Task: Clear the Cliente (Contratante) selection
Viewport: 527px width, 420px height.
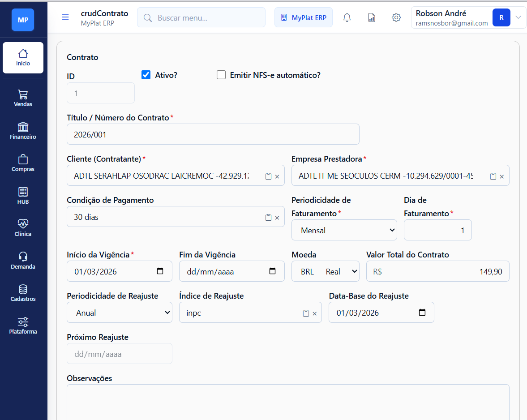Action: [277, 176]
